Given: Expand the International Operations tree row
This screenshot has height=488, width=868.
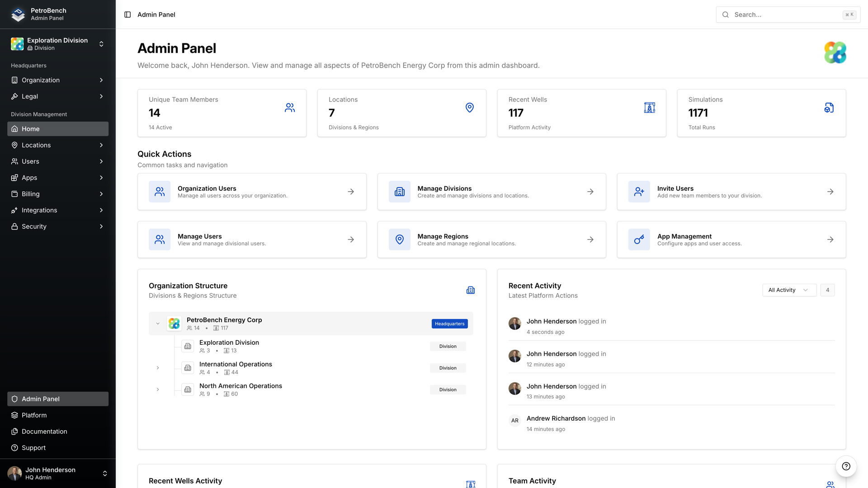Looking at the screenshot, I should pyautogui.click(x=157, y=367).
